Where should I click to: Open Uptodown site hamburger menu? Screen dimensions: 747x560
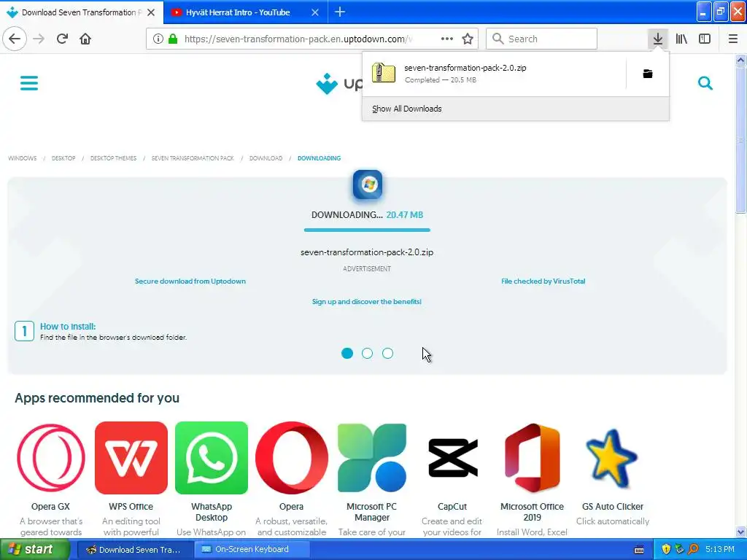coord(29,83)
